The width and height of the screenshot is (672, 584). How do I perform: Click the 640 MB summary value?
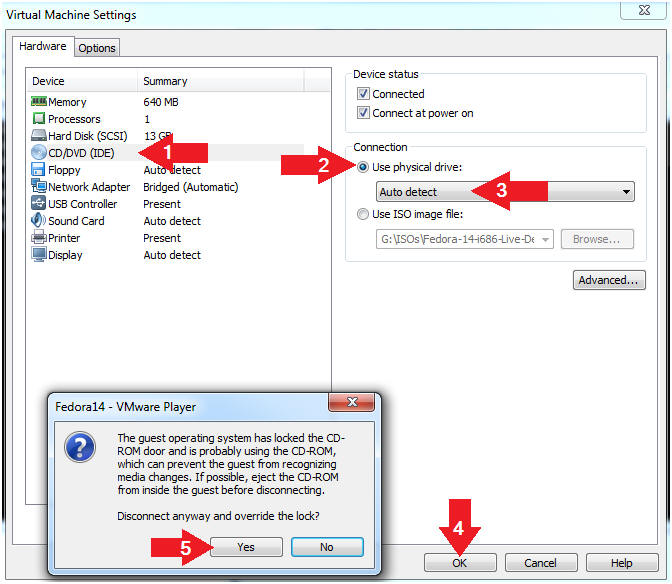click(161, 102)
